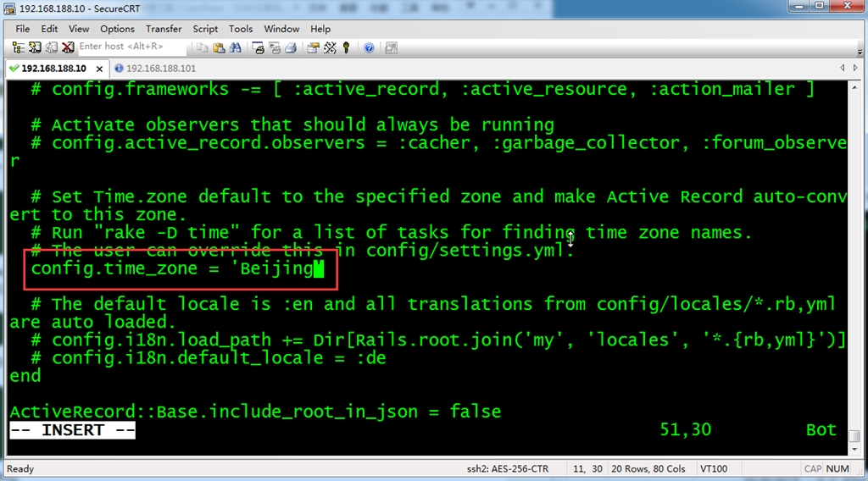Open the Edit menu
The height and width of the screenshot is (481, 868).
tap(49, 29)
